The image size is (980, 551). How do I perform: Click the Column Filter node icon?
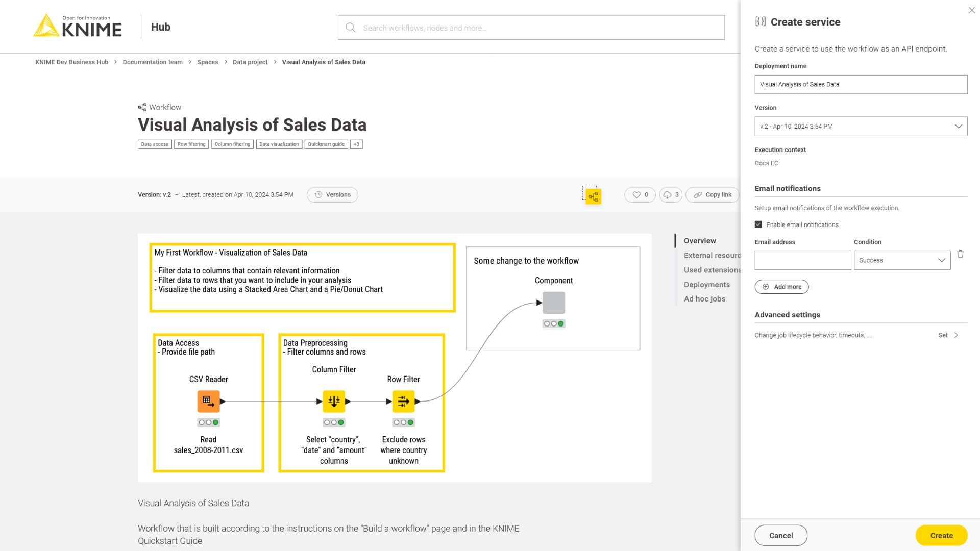coord(334,402)
